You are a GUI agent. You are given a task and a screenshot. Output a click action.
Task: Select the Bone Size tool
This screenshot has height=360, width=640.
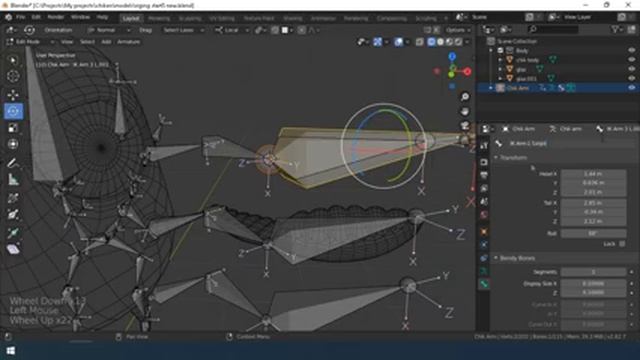tap(13, 215)
